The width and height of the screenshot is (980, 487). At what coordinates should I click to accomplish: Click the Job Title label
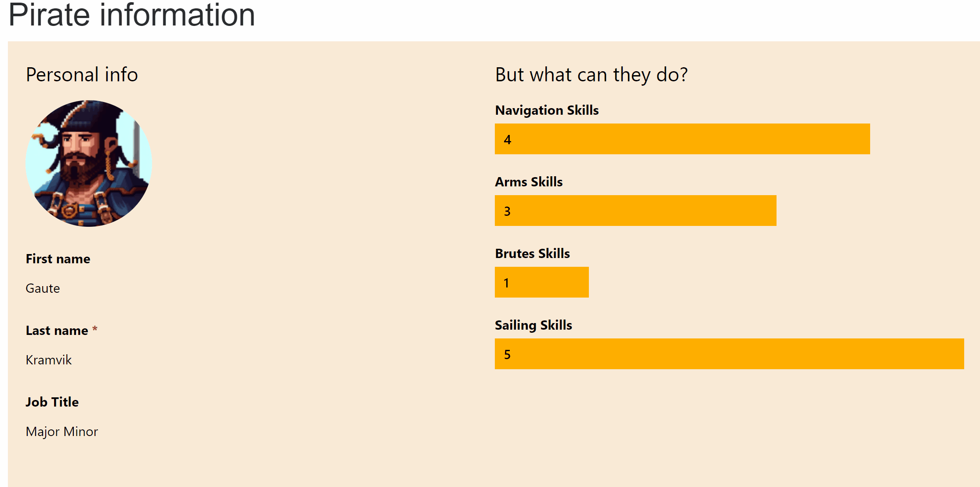coord(52,402)
